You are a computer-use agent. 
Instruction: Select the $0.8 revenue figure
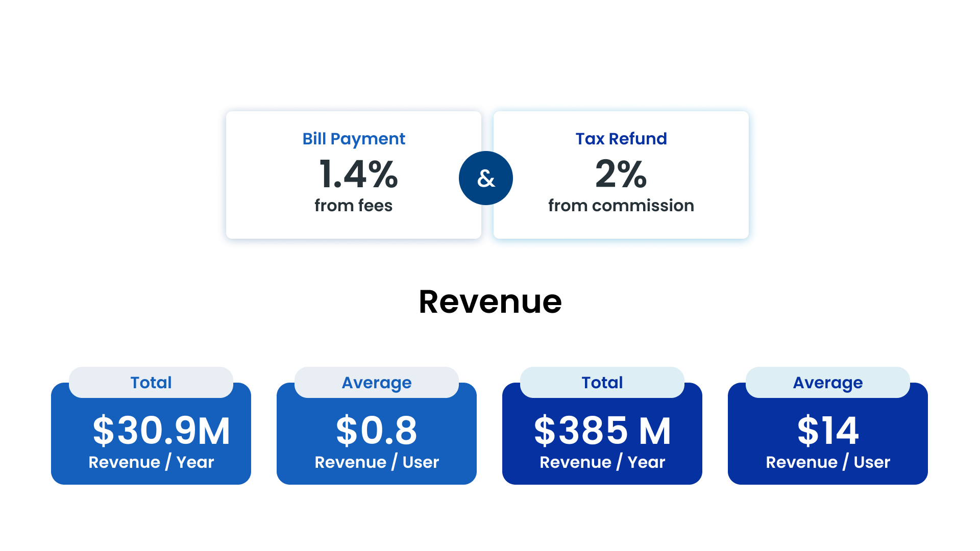[x=377, y=431]
